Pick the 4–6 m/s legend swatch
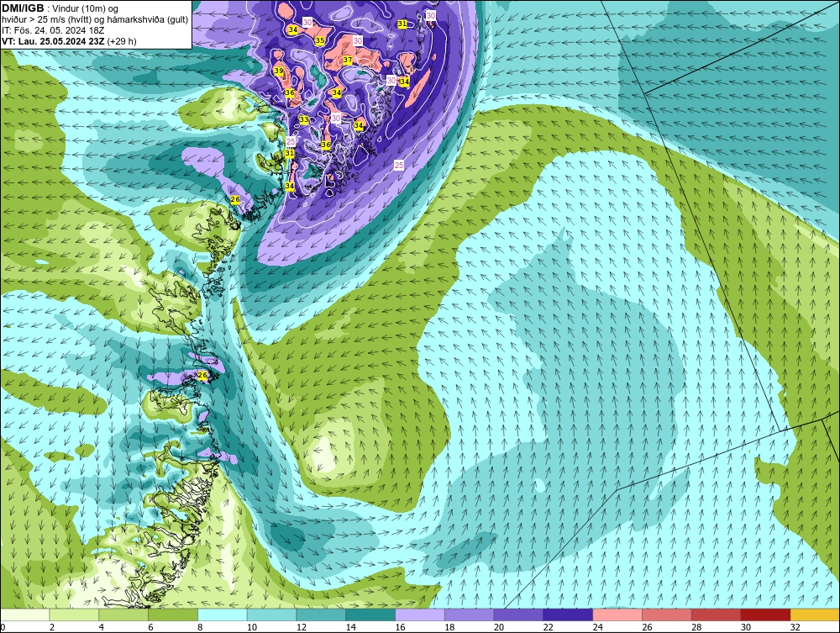This screenshot has height=633, width=840. coord(123,615)
